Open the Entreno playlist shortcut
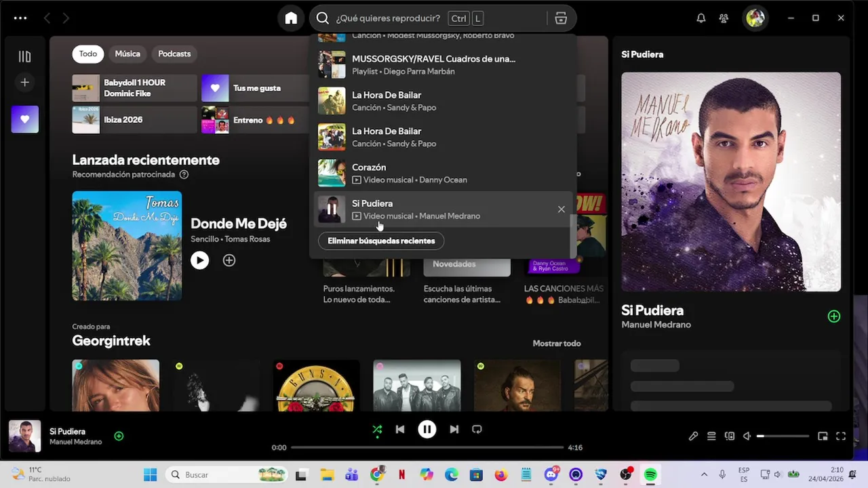This screenshot has height=488, width=868. click(255, 120)
